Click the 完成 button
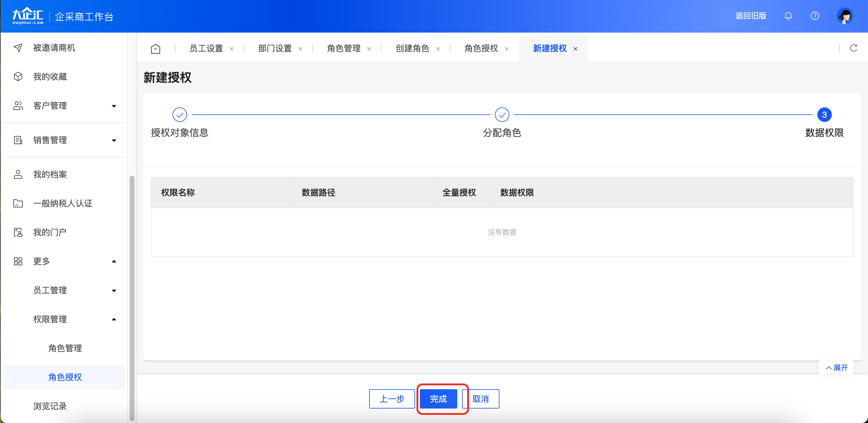The width and height of the screenshot is (868, 423). (438, 399)
